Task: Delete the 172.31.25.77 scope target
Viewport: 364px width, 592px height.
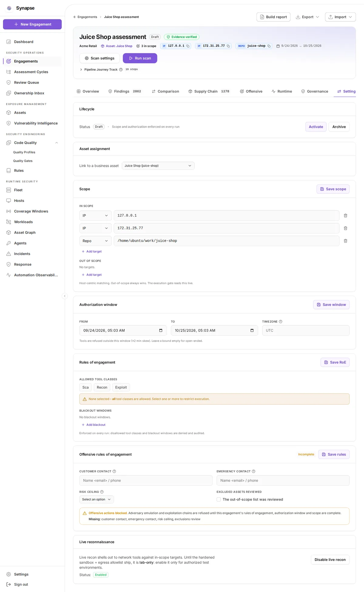Action: tap(345, 228)
